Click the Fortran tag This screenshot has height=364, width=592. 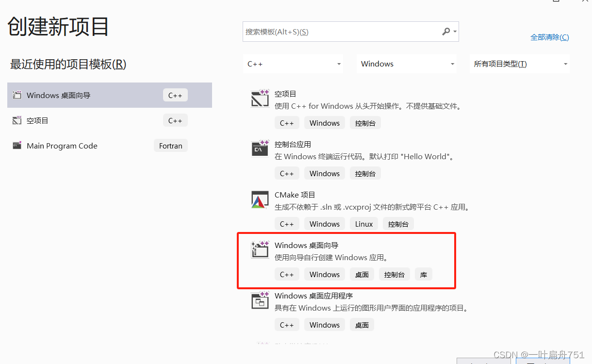click(171, 146)
